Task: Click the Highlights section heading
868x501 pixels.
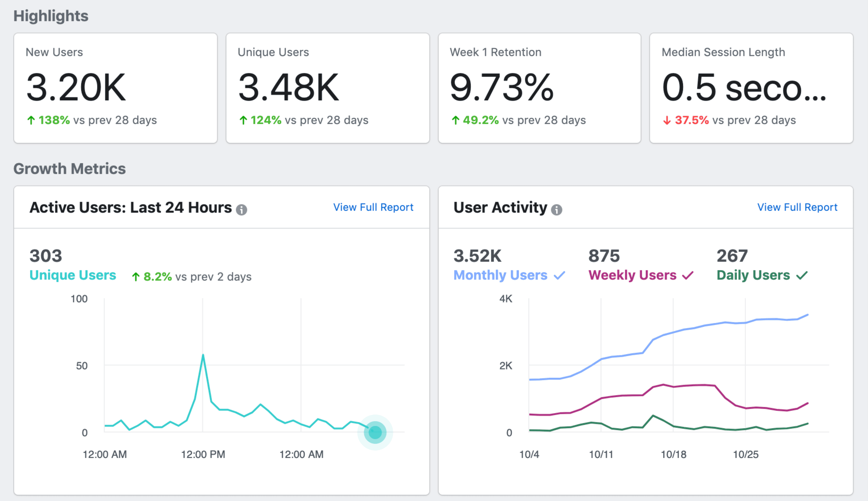Action: point(51,16)
